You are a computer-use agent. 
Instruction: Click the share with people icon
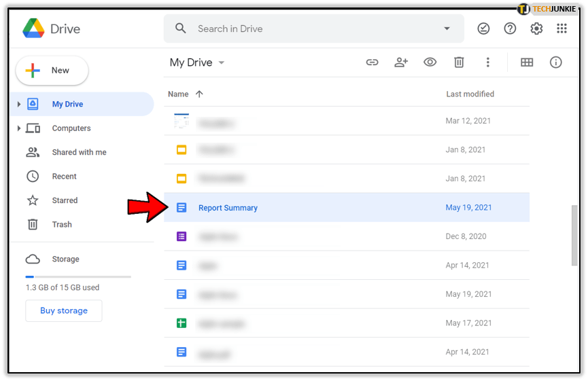click(401, 62)
